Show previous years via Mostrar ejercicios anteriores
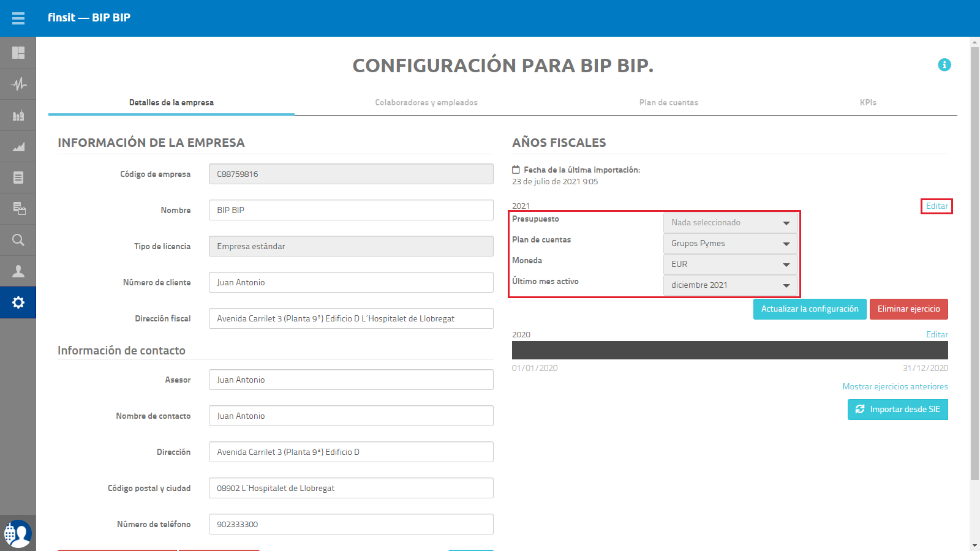The height and width of the screenshot is (551, 980). pos(895,387)
